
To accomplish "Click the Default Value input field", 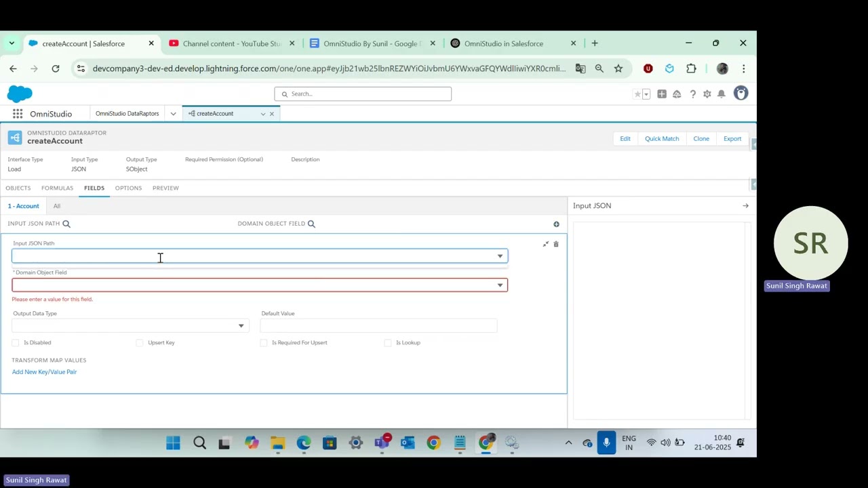I will (x=378, y=326).
